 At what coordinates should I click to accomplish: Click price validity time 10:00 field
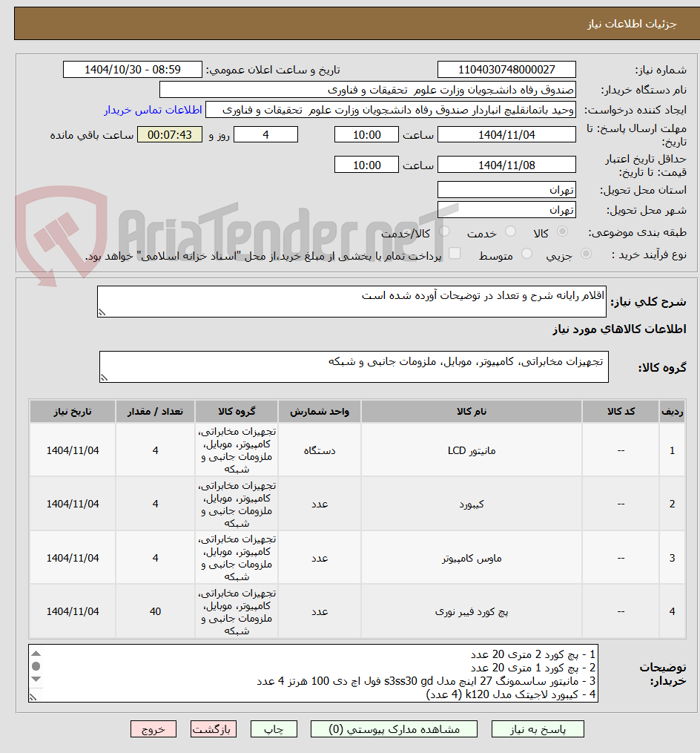click(x=366, y=165)
